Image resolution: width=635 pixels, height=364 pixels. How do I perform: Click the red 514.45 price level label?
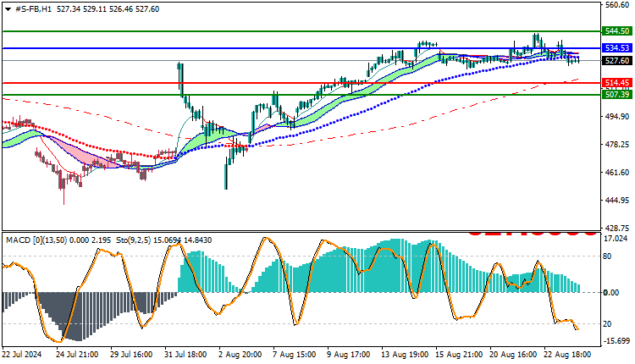point(616,83)
